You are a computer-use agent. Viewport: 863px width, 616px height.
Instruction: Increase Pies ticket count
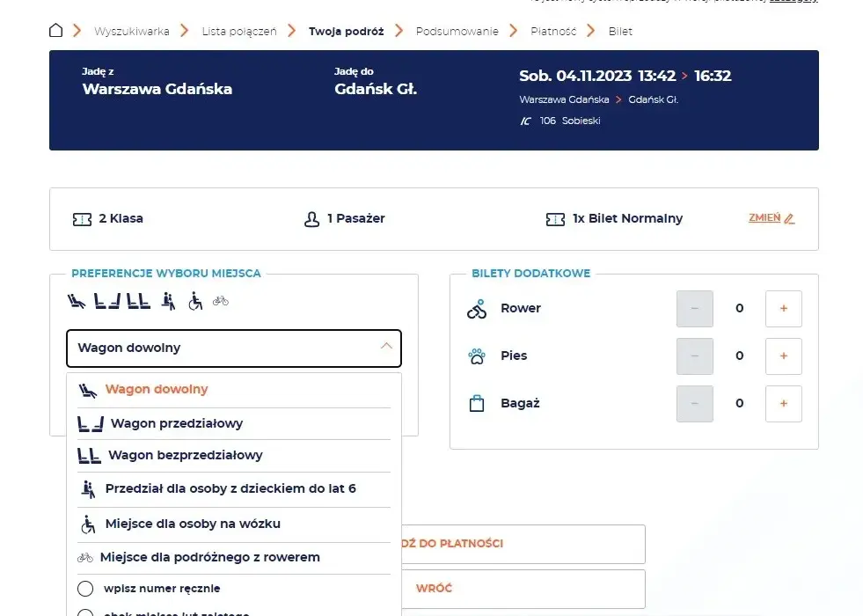point(784,356)
